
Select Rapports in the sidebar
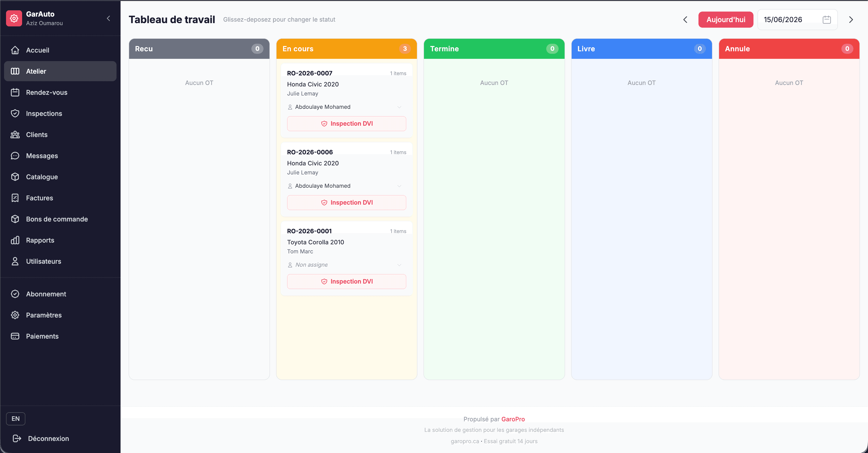pyautogui.click(x=60, y=240)
